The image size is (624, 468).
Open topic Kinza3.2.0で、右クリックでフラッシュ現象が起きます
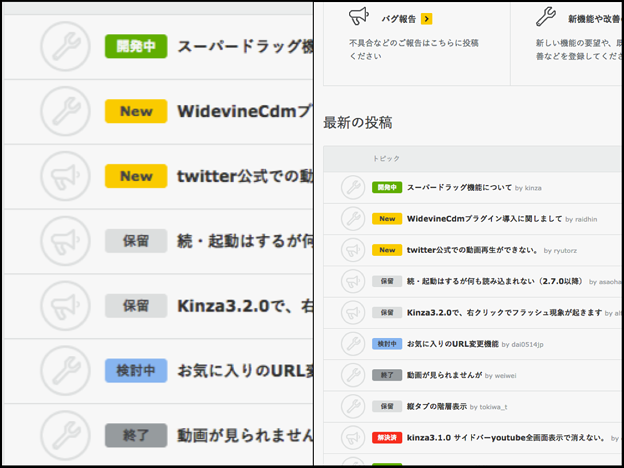504,312
